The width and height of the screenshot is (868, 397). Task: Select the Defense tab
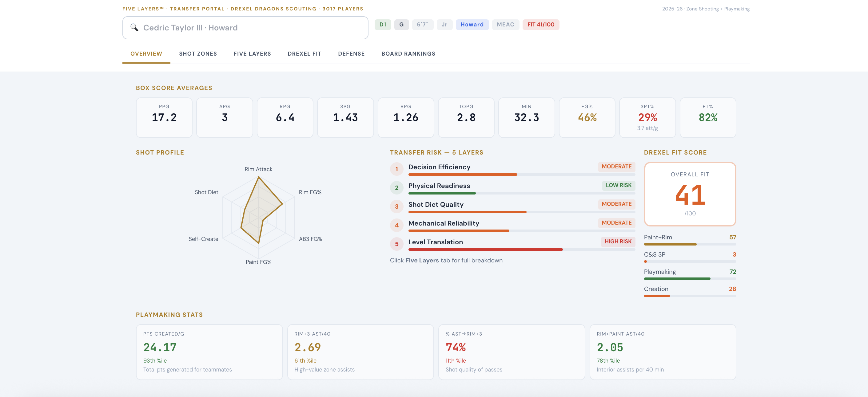[351, 53]
